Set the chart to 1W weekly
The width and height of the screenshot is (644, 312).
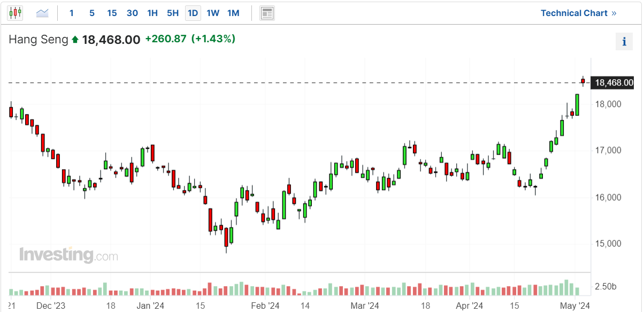tap(213, 13)
